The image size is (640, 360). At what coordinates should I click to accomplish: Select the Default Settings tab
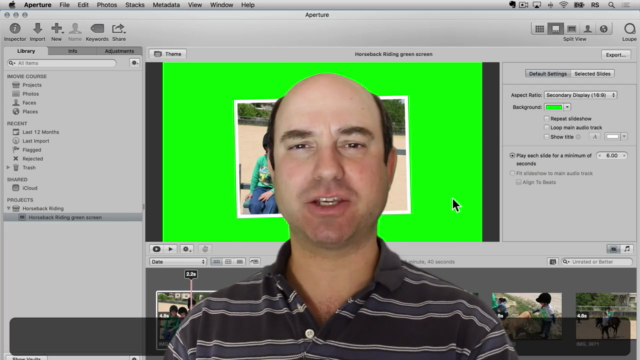coord(548,74)
